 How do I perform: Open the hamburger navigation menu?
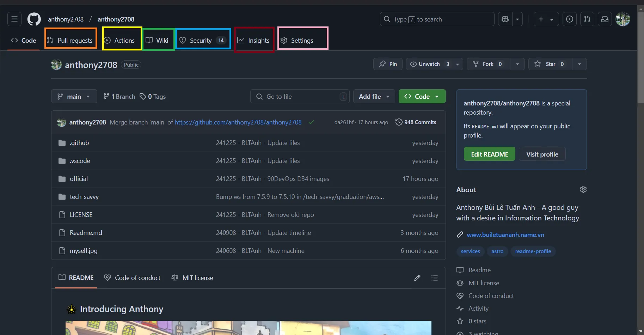[x=14, y=19]
